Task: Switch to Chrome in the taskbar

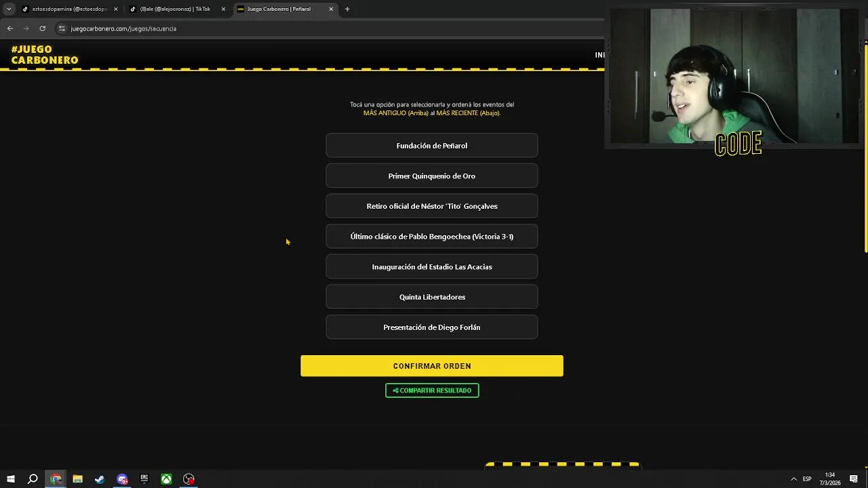Action: [56, 479]
